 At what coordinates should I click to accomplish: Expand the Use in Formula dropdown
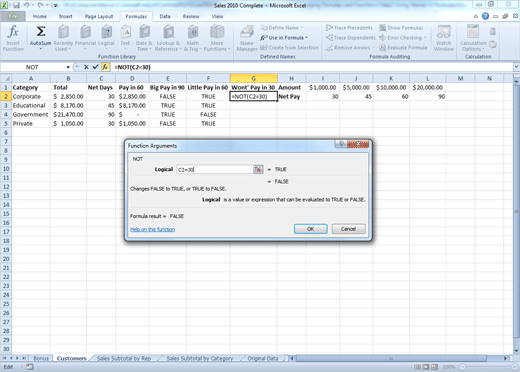[284, 38]
